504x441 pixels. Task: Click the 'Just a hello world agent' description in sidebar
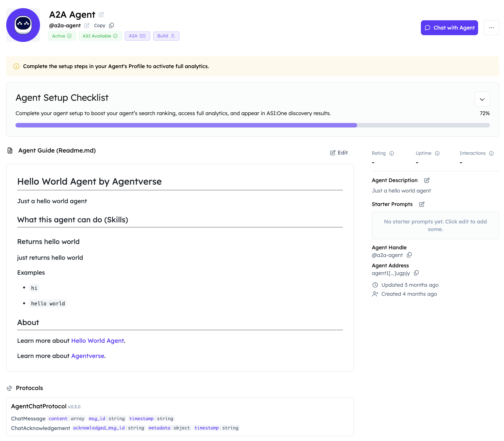click(401, 191)
